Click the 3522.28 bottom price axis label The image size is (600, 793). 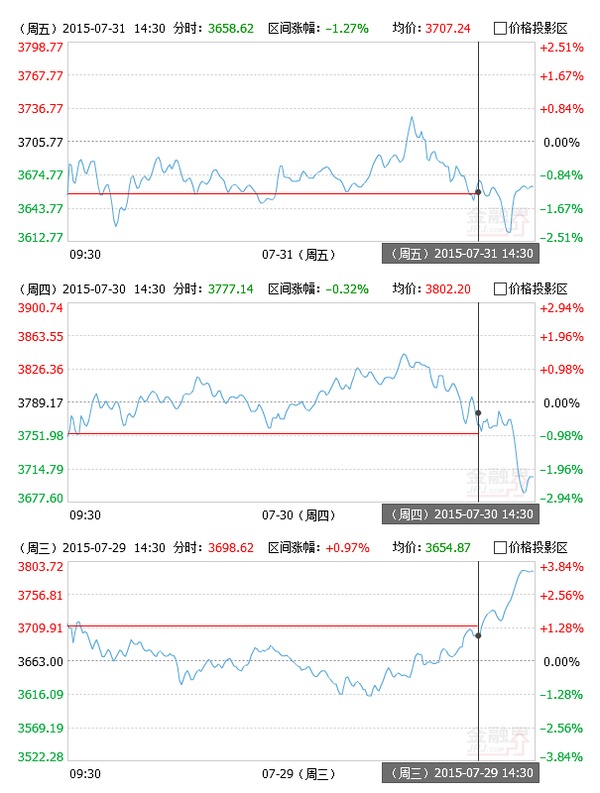click(41, 756)
